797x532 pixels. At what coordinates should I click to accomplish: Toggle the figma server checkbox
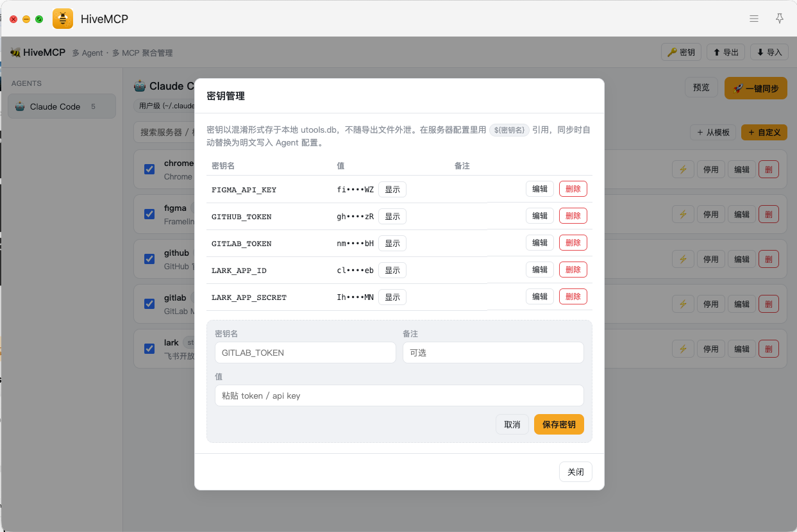coord(149,214)
